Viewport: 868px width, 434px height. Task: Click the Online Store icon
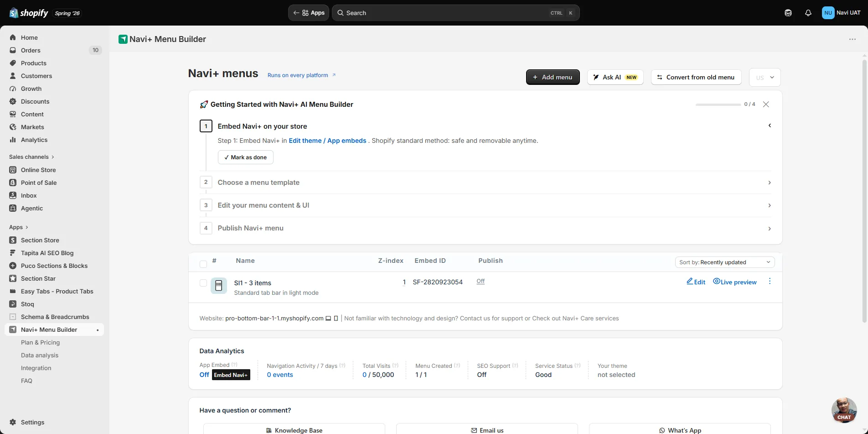[13, 170]
